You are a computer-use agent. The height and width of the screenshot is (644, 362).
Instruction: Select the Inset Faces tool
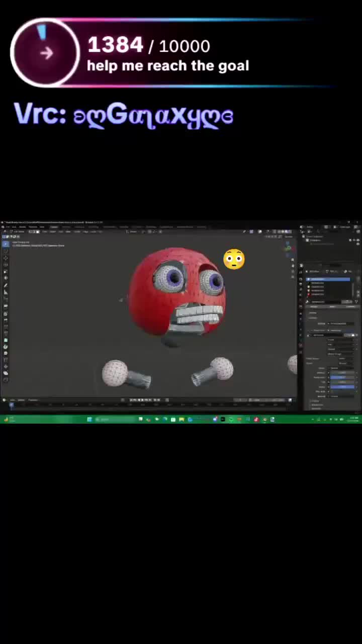pos(6,314)
